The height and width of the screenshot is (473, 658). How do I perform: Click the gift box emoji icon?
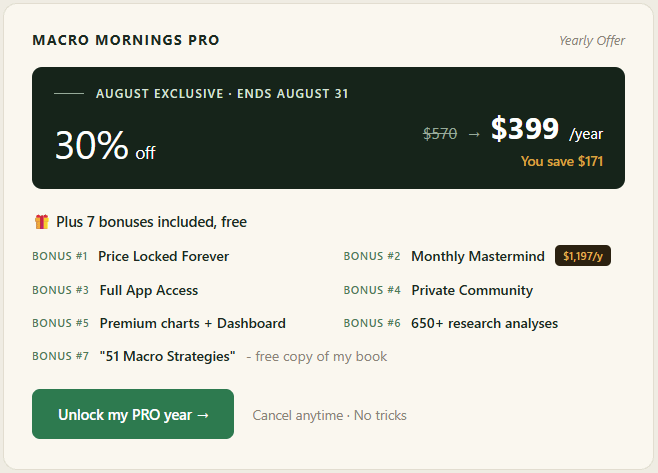tap(42, 222)
